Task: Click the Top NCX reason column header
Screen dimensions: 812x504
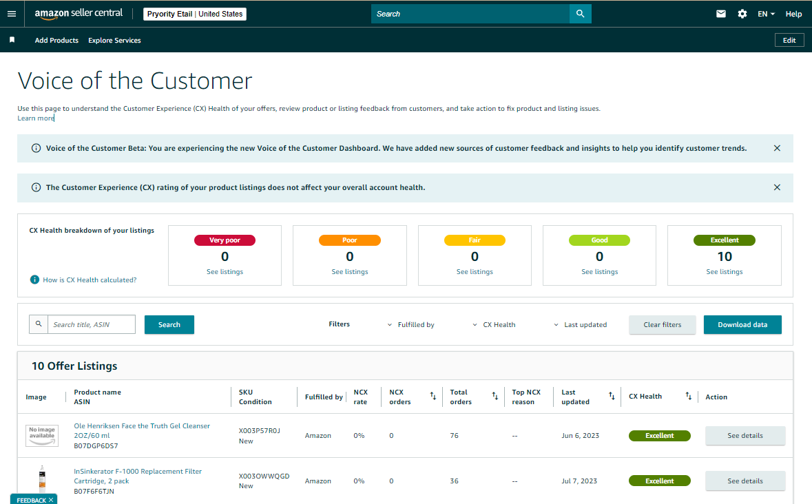Action: (x=526, y=397)
